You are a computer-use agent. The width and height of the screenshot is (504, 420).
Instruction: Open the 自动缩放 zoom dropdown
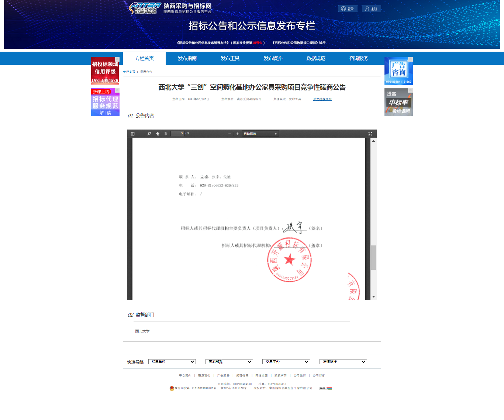coord(260,134)
